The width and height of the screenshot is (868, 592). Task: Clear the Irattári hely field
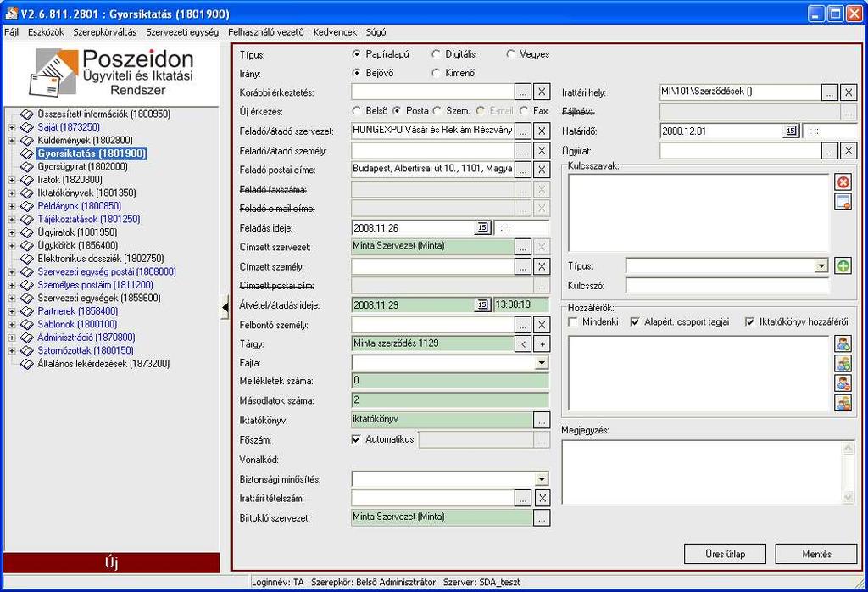point(848,92)
